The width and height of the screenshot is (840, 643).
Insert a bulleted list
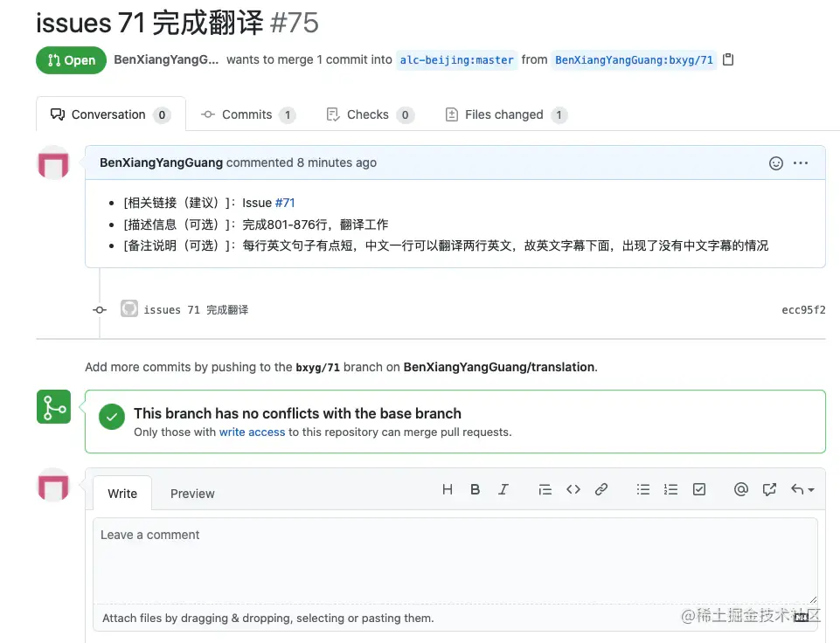point(642,489)
